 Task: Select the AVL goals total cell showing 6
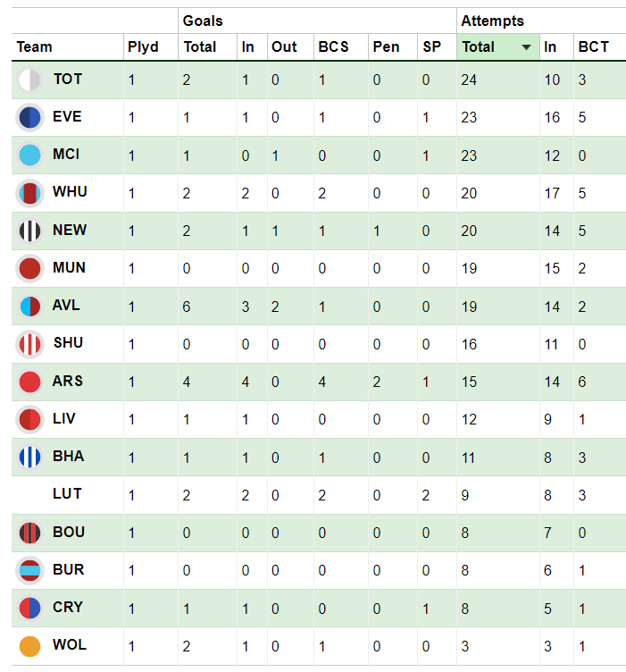(x=187, y=307)
